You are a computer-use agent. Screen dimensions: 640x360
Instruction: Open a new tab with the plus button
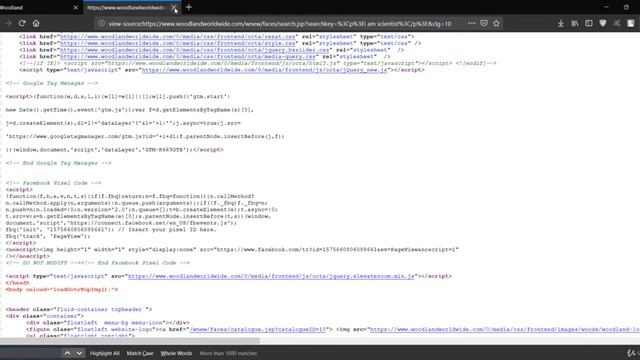[x=189, y=7]
